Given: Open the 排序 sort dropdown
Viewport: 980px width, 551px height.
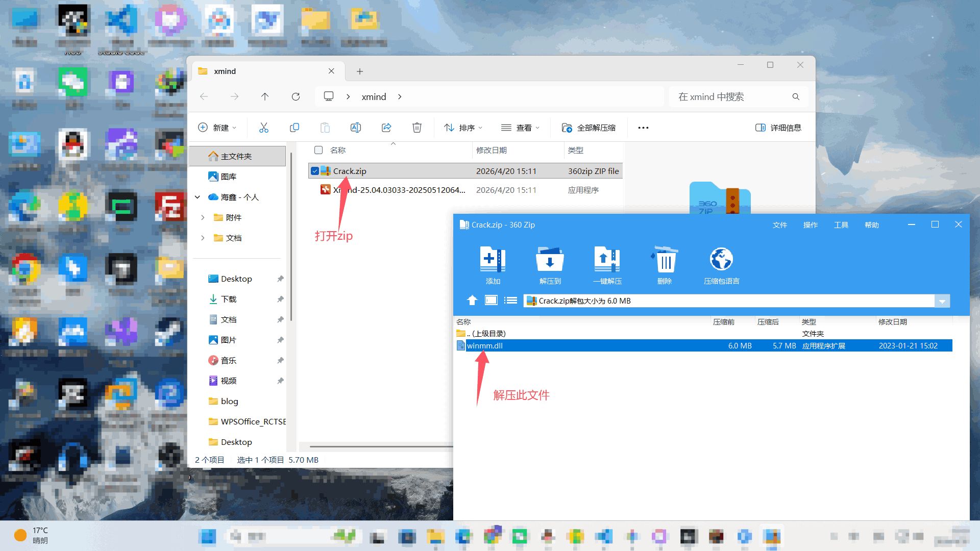Looking at the screenshot, I should pos(463,128).
